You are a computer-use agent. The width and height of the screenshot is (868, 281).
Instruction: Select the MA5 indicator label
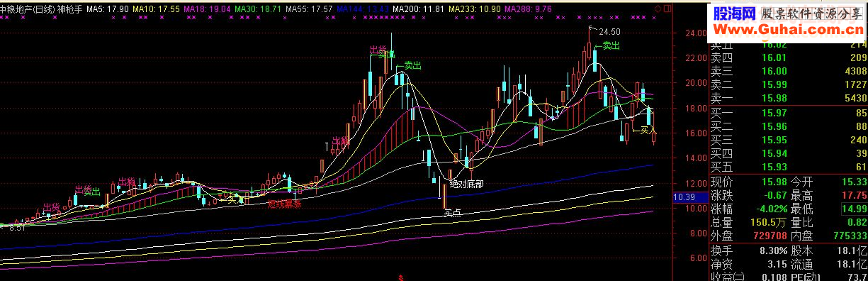pyautogui.click(x=108, y=8)
